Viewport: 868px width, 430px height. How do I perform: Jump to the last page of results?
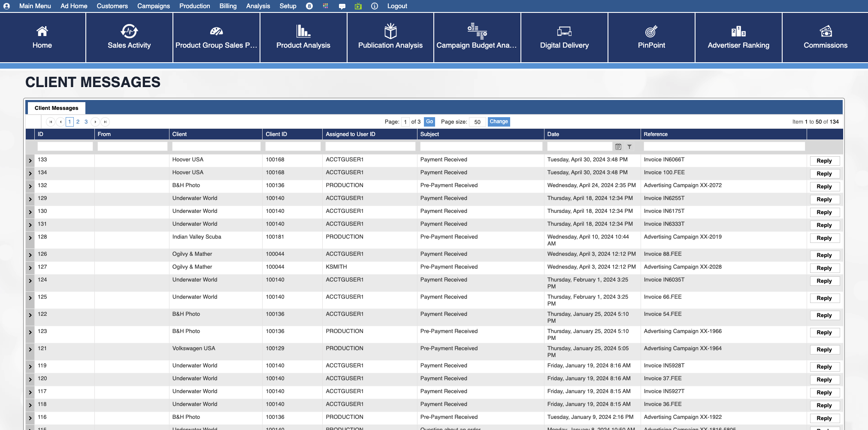tap(105, 122)
